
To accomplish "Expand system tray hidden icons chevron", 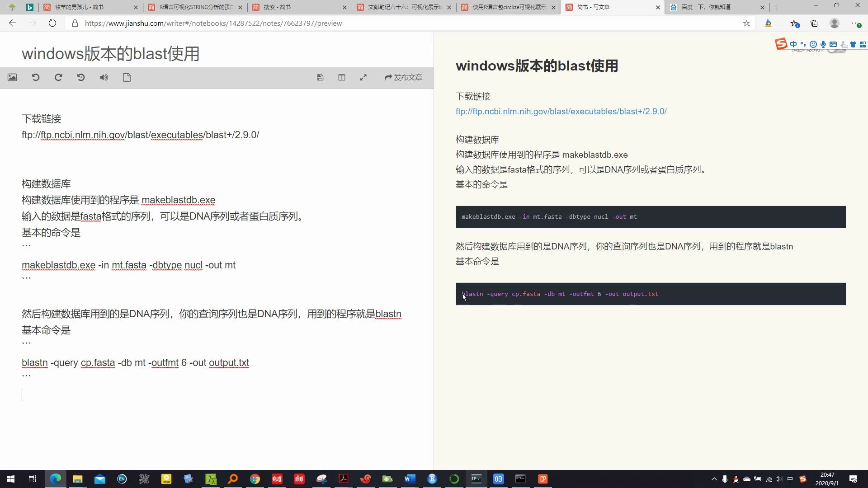I will 714,479.
